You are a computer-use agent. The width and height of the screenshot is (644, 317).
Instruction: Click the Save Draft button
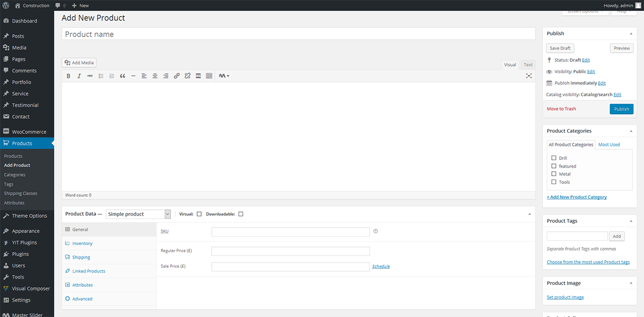(x=560, y=48)
